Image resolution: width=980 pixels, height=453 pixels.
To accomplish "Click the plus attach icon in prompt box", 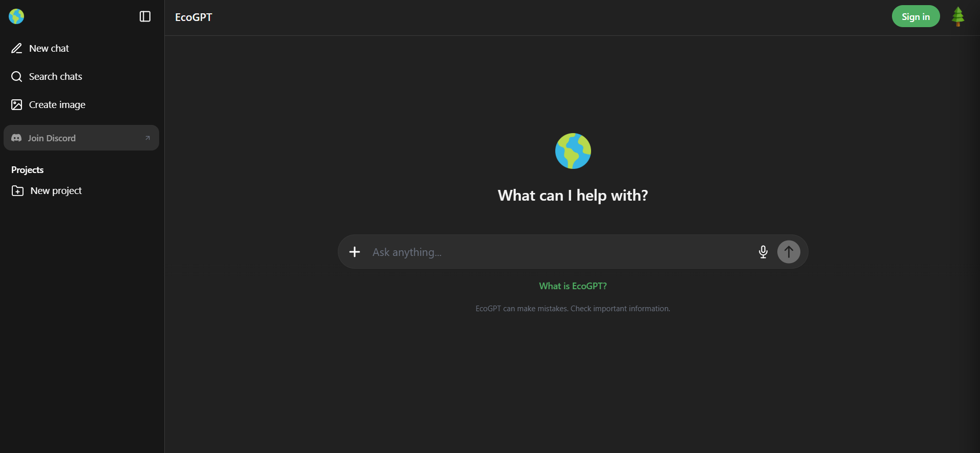I will (355, 252).
